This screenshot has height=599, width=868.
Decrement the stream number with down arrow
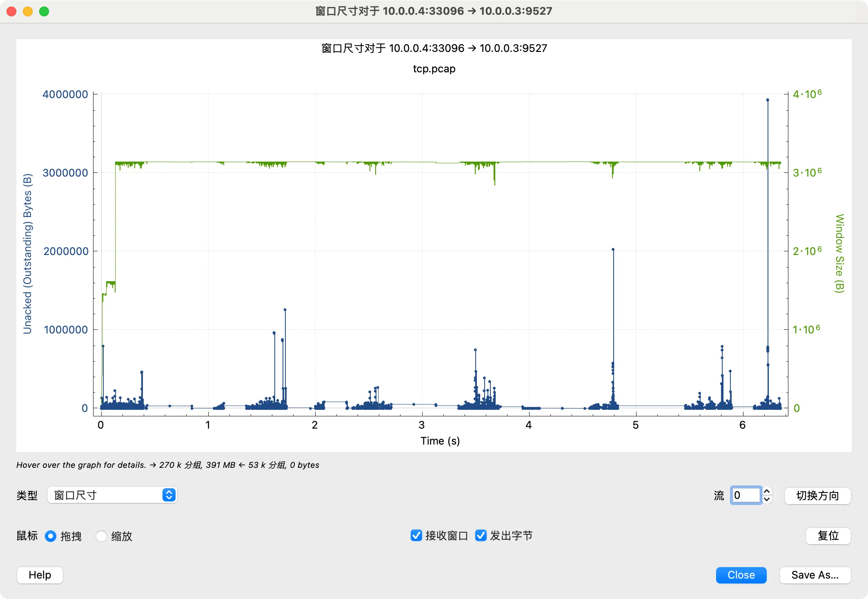click(x=767, y=499)
